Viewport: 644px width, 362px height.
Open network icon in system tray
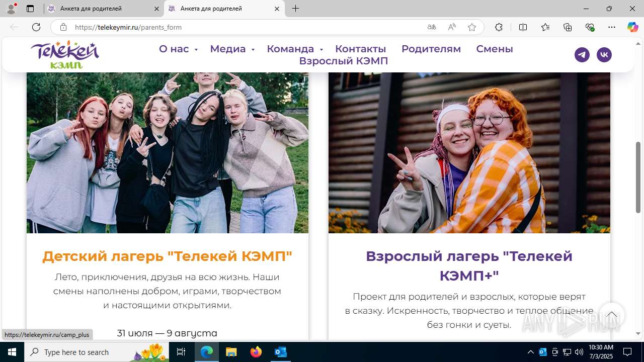(567, 352)
